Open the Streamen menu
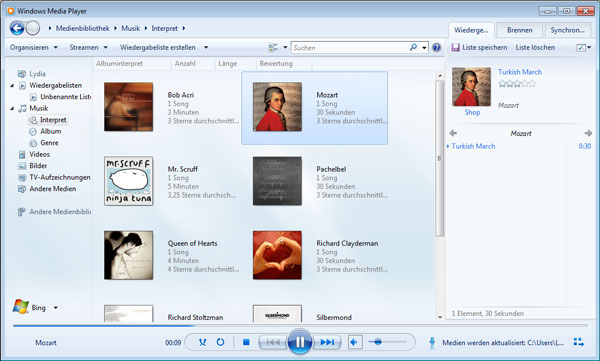 pos(88,47)
